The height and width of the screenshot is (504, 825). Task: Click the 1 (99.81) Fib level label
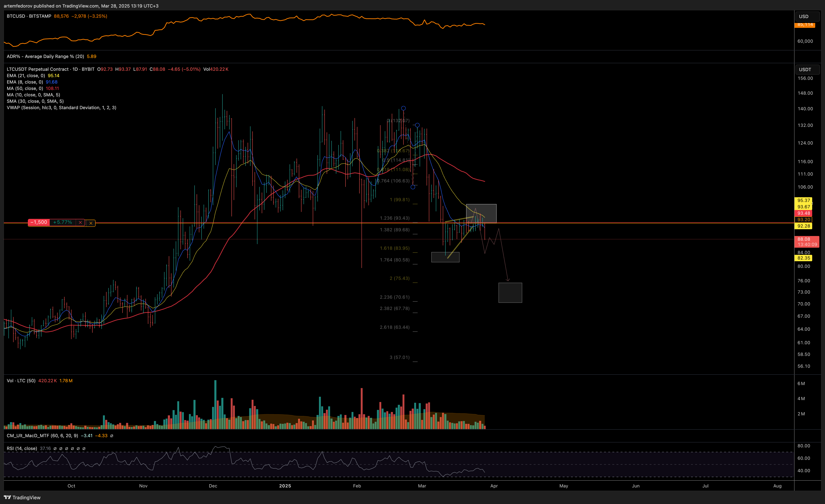pos(400,200)
